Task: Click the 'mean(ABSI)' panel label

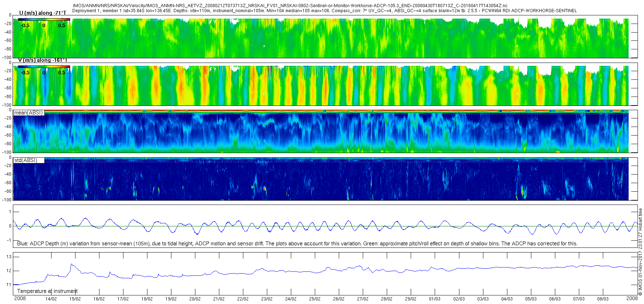Action: pos(28,113)
